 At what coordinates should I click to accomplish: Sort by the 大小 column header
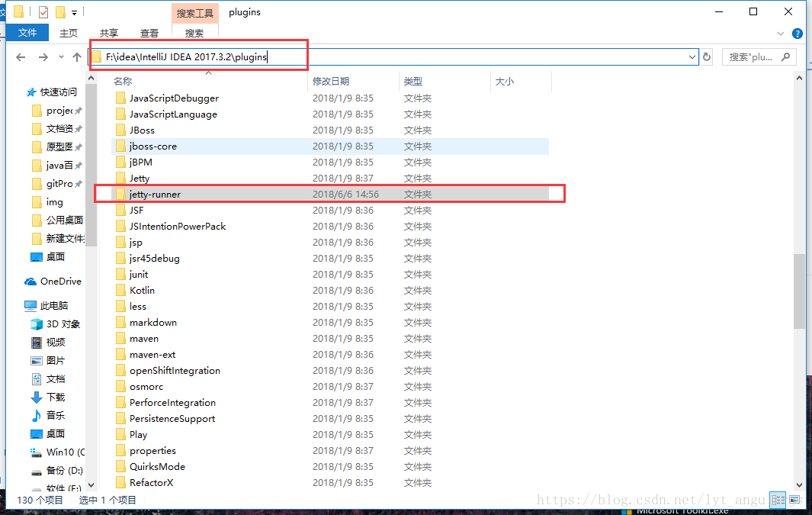pos(505,82)
